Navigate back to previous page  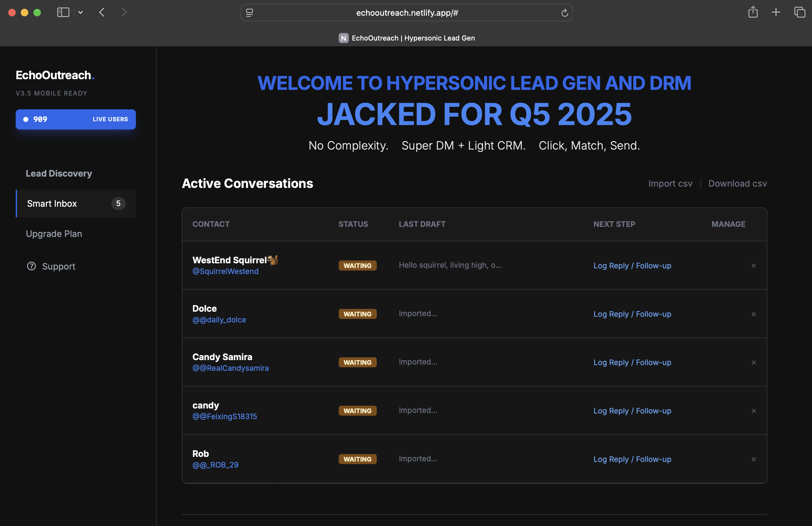[x=101, y=12]
